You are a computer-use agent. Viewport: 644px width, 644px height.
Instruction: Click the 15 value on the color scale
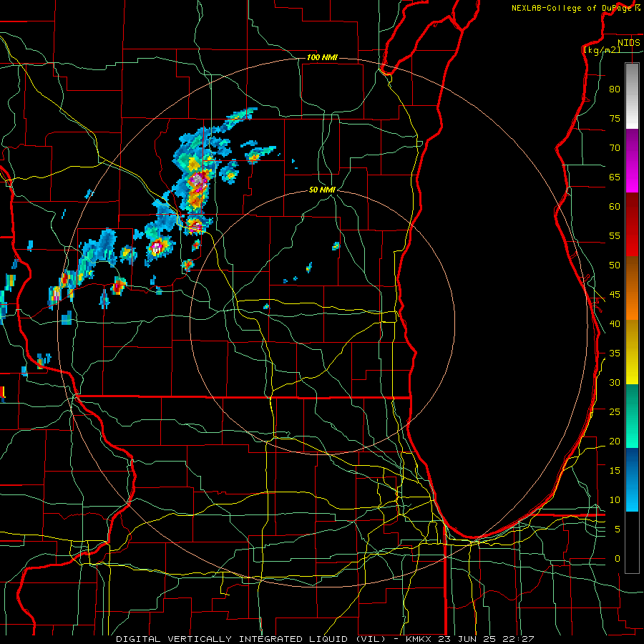click(x=615, y=471)
